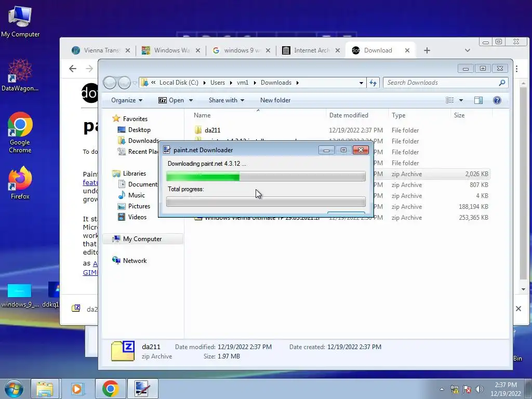
Task: Sort by Name column header
Action: click(259, 115)
